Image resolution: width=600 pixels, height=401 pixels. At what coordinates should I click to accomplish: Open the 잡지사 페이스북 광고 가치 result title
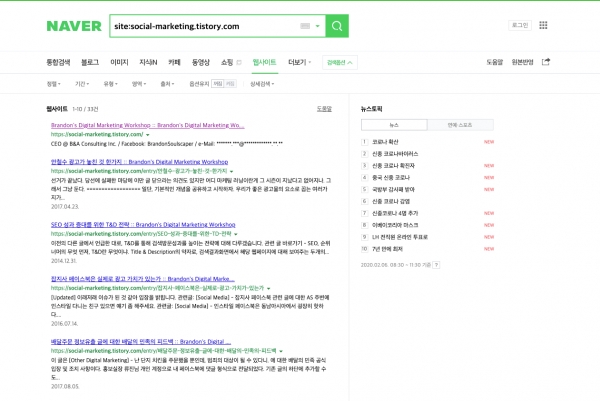[142, 279]
